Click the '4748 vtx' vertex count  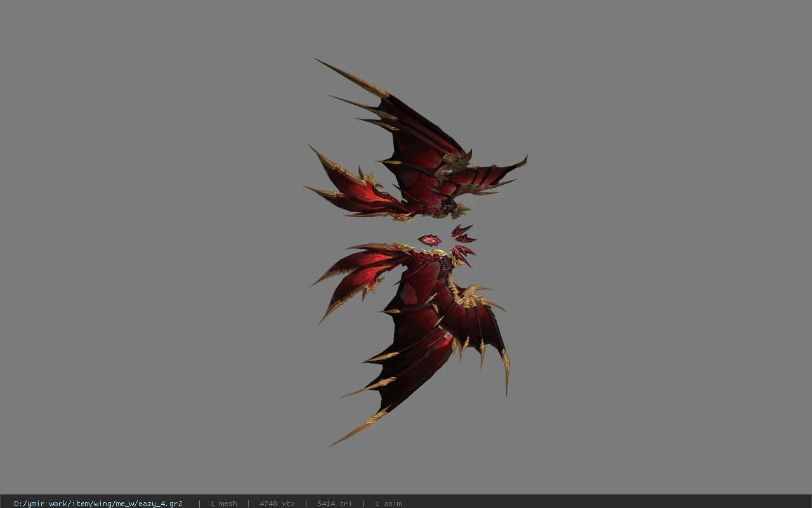pos(277,504)
